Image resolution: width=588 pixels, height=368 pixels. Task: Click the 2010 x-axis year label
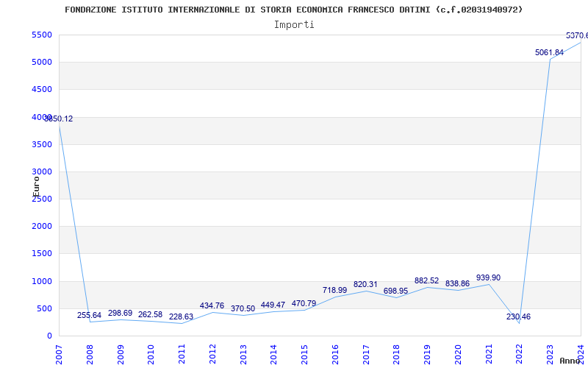click(x=151, y=355)
